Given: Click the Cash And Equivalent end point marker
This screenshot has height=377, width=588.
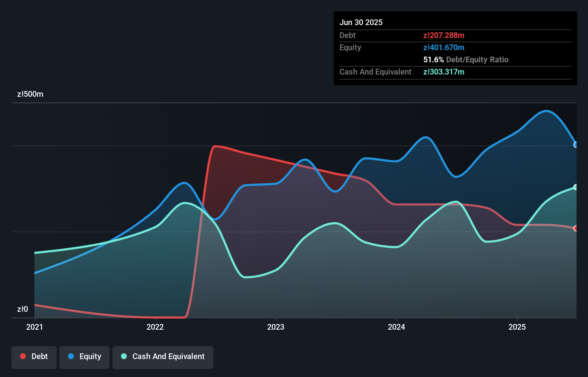Looking at the screenshot, I should tap(576, 187).
